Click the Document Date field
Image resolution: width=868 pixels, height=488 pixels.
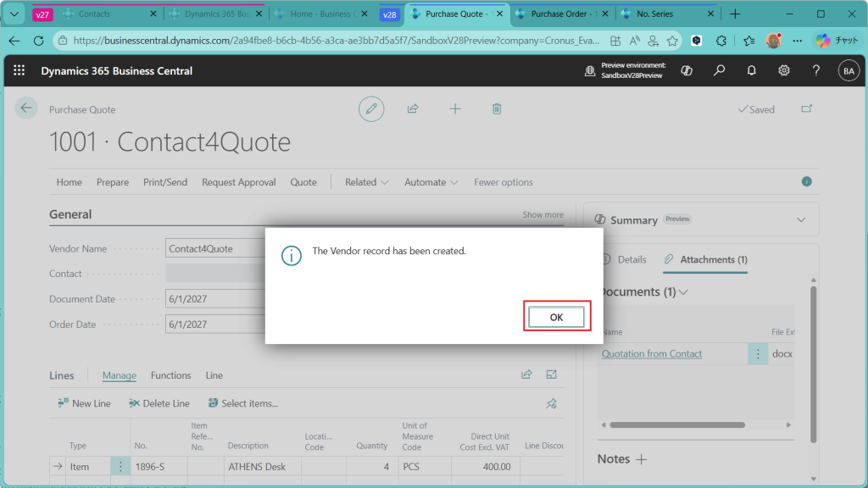coord(215,299)
